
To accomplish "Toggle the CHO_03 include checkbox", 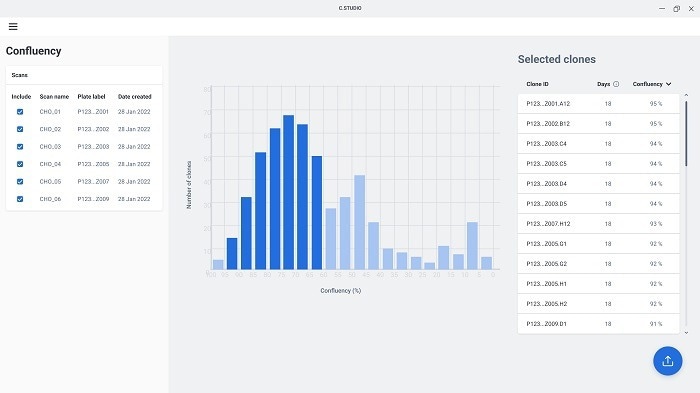I will point(20,146).
